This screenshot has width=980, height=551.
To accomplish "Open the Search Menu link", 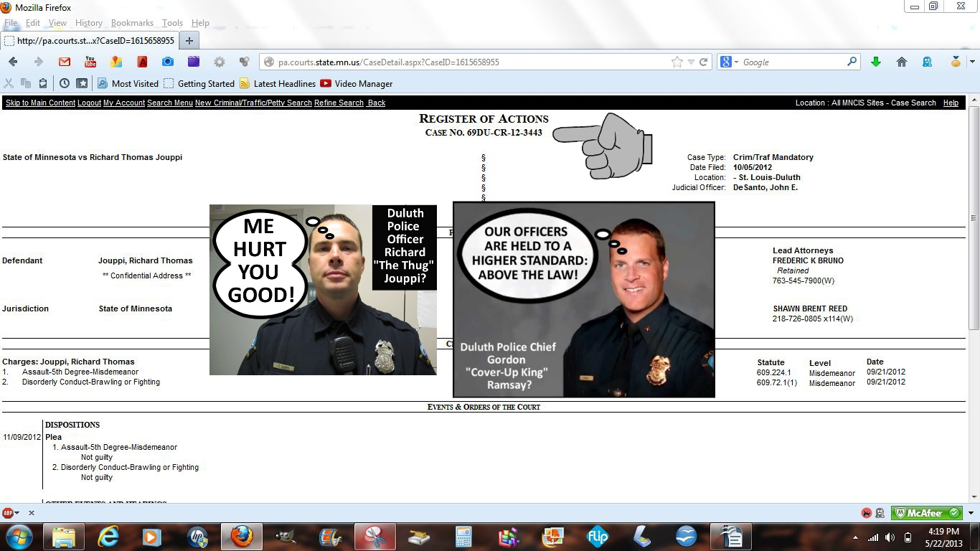I will tap(170, 103).
